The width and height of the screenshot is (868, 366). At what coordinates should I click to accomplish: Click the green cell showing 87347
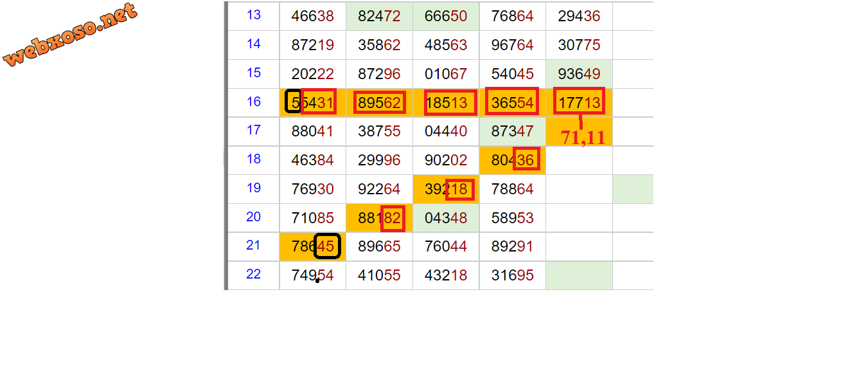pyautogui.click(x=512, y=131)
